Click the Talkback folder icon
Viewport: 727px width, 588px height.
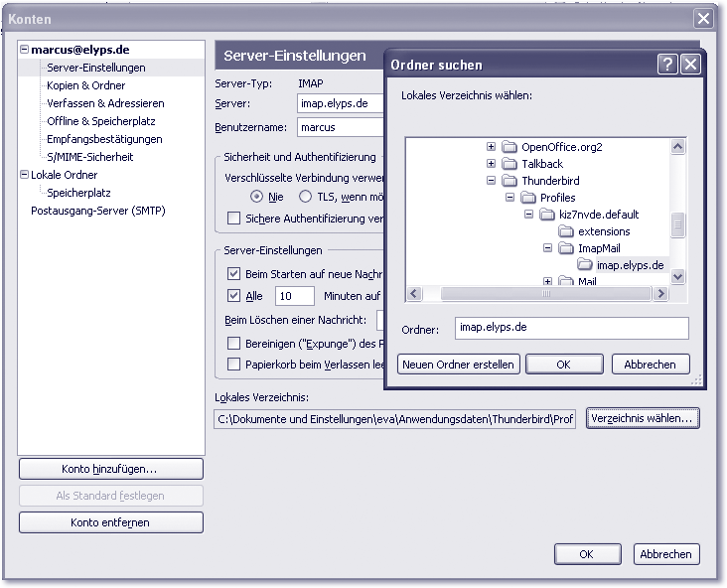509,164
